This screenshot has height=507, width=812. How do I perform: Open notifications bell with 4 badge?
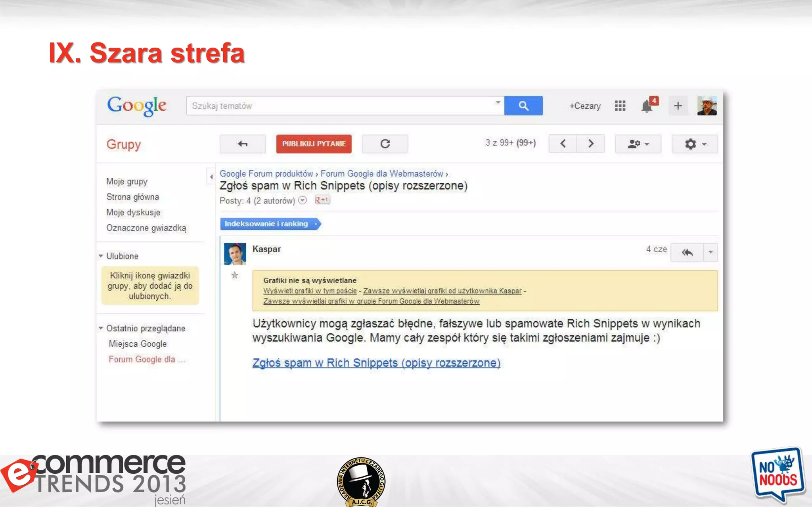pyautogui.click(x=649, y=106)
